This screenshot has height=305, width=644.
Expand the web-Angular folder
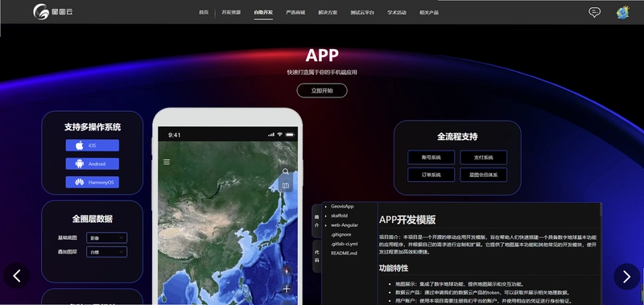point(341,225)
